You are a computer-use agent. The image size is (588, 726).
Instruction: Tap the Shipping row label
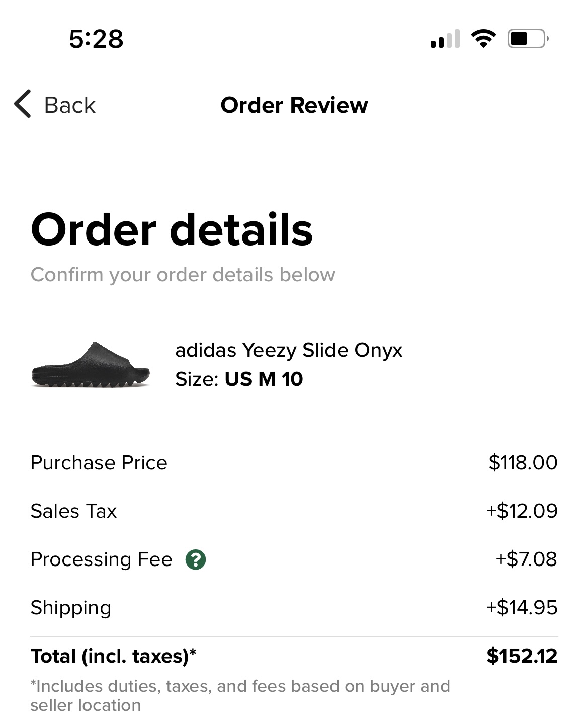70,608
